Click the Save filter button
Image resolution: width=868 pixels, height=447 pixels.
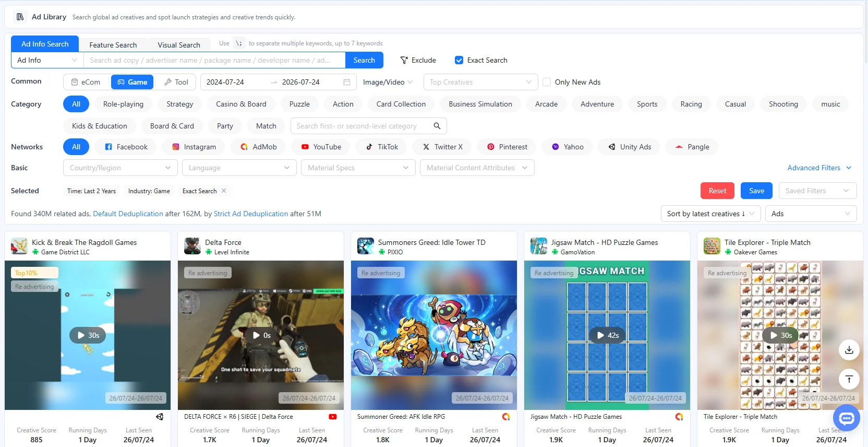click(756, 191)
